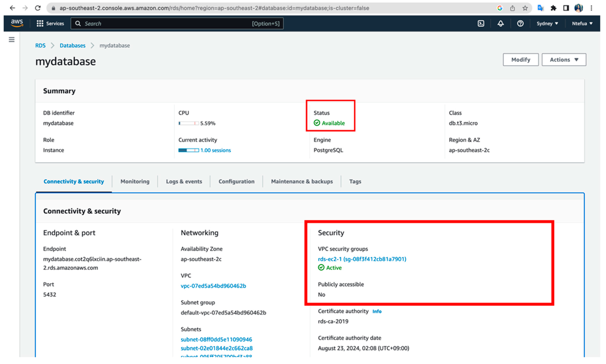Navigate to Databases breadcrumb
The height and width of the screenshot is (364, 606).
pos(73,46)
